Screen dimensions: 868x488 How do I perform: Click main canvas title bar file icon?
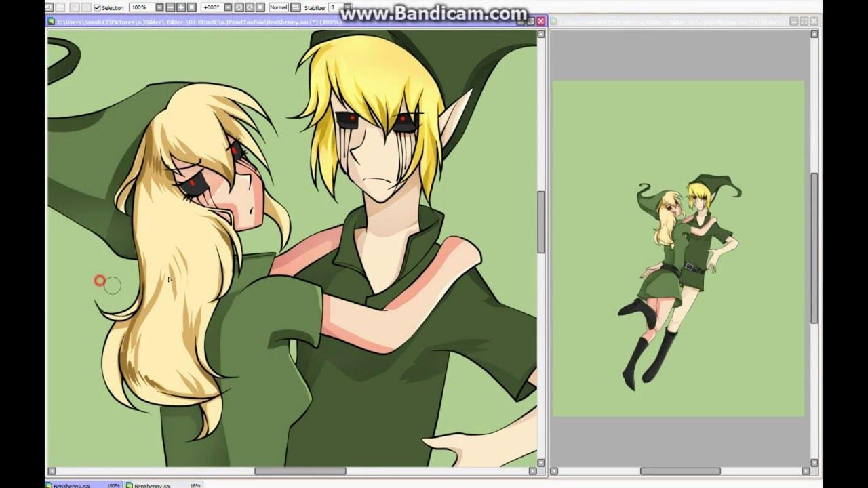[x=51, y=21]
